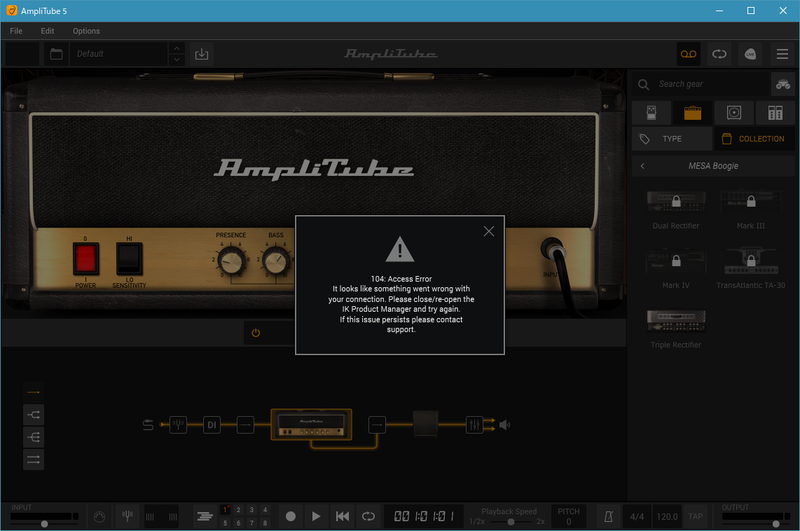Open preset browser folder icon
This screenshot has width=800, height=531.
[x=56, y=54]
